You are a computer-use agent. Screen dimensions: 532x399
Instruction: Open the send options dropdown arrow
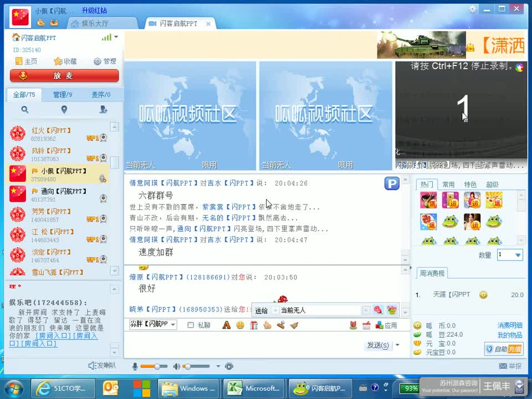[397, 345]
